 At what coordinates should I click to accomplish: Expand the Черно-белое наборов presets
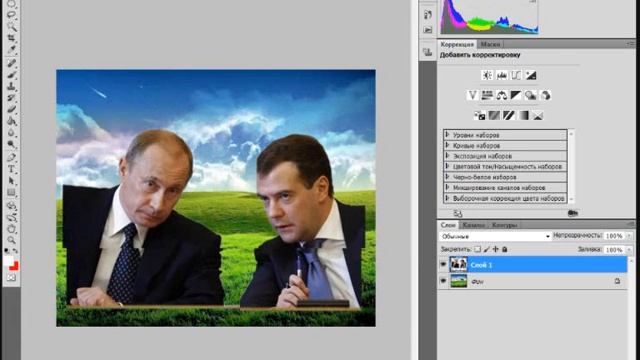pos(447,177)
